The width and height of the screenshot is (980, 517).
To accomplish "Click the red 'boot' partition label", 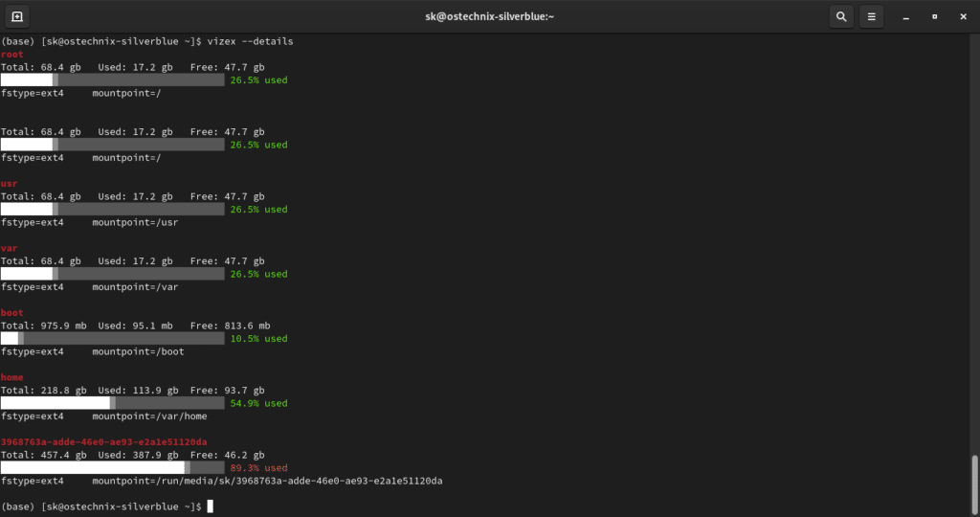I will pyautogui.click(x=12, y=313).
